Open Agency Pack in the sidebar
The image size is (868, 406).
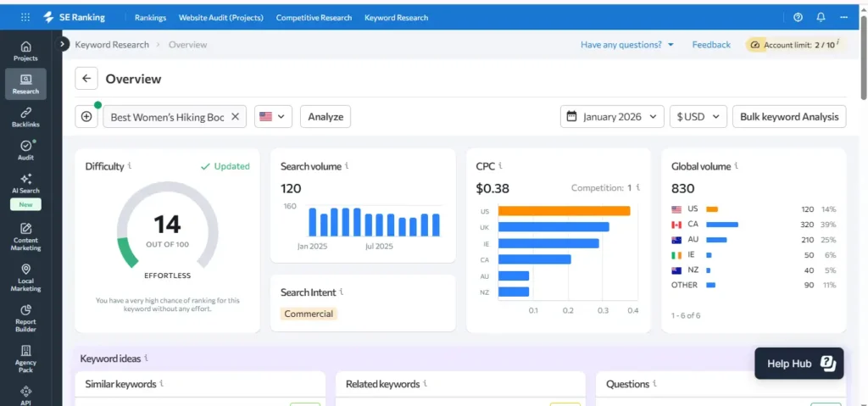tap(25, 359)
